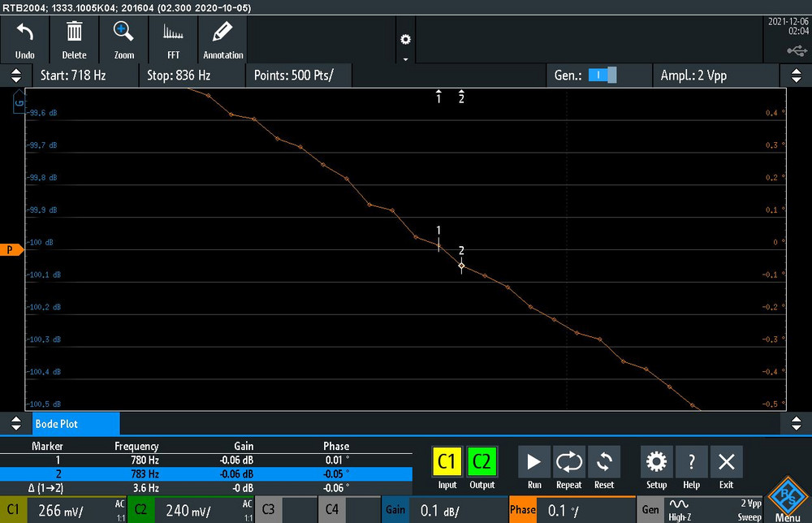Click the USB connection status icon
The width and height of the screenshot is (812, 523).
tap(797, 50)
